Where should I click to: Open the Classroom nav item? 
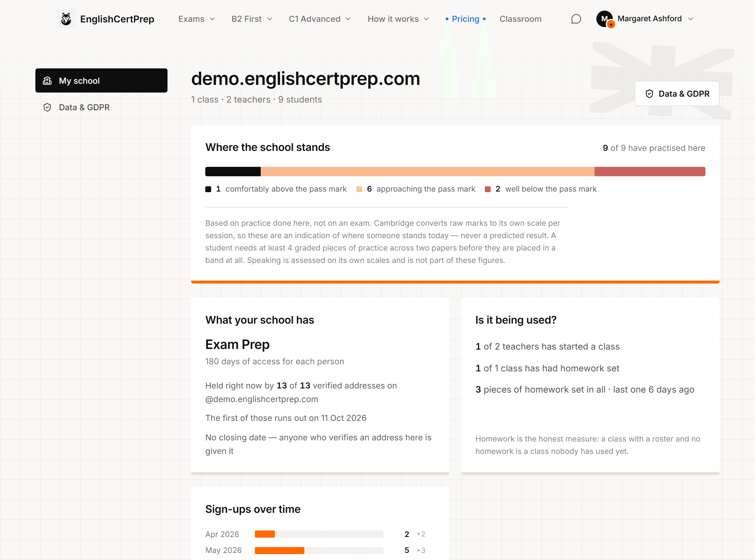520,19
